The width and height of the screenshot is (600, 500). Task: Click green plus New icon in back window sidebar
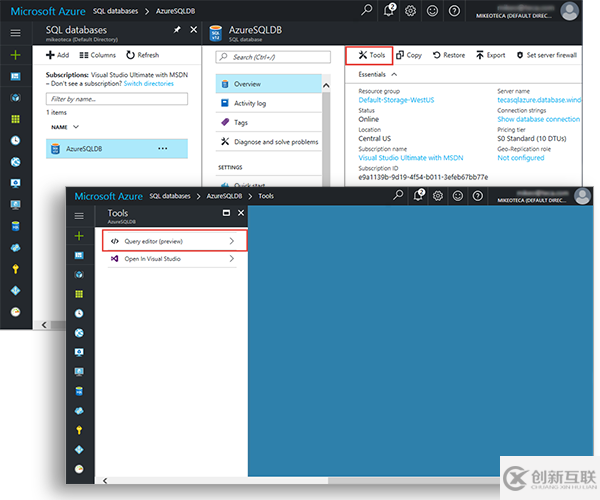pos(15,55)
